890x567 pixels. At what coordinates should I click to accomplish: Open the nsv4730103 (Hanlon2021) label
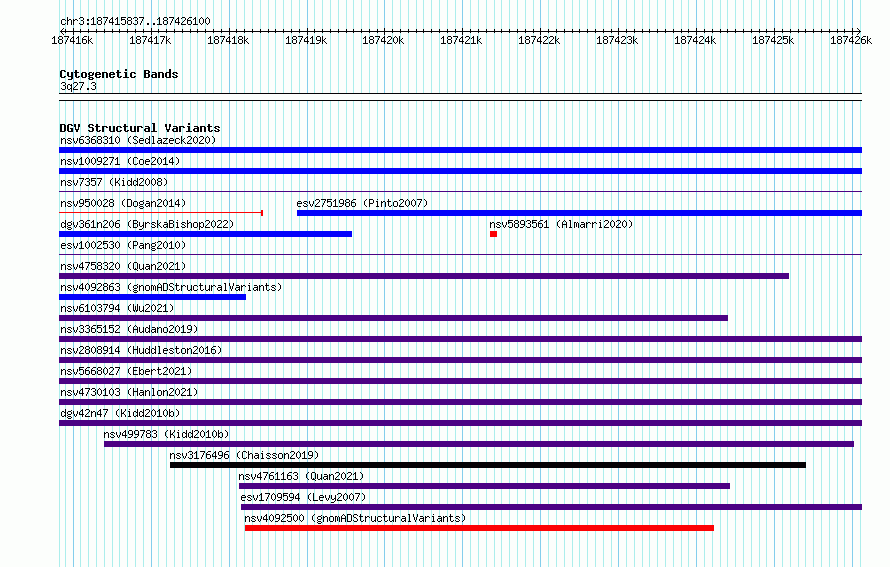[129, 392]
